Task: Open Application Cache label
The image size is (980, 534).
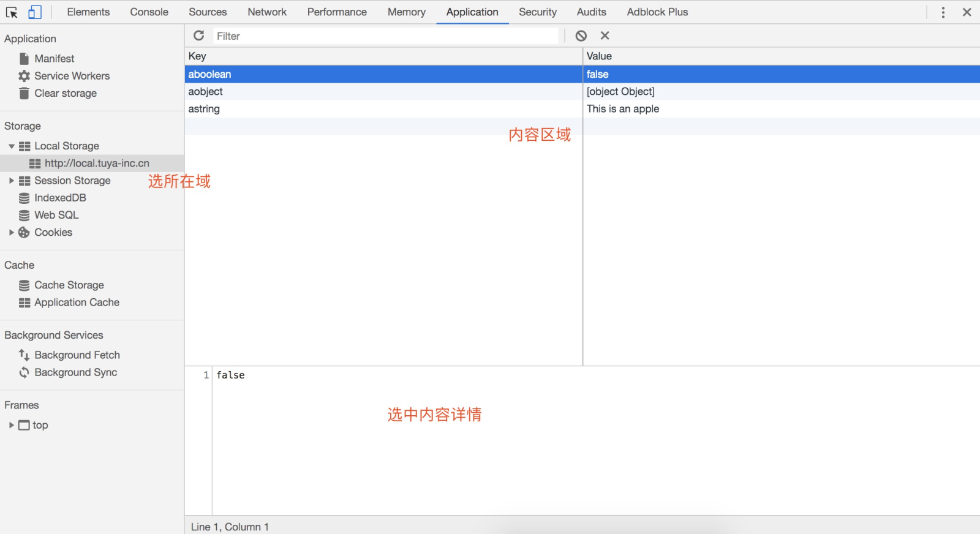Action: coord(77,303)
